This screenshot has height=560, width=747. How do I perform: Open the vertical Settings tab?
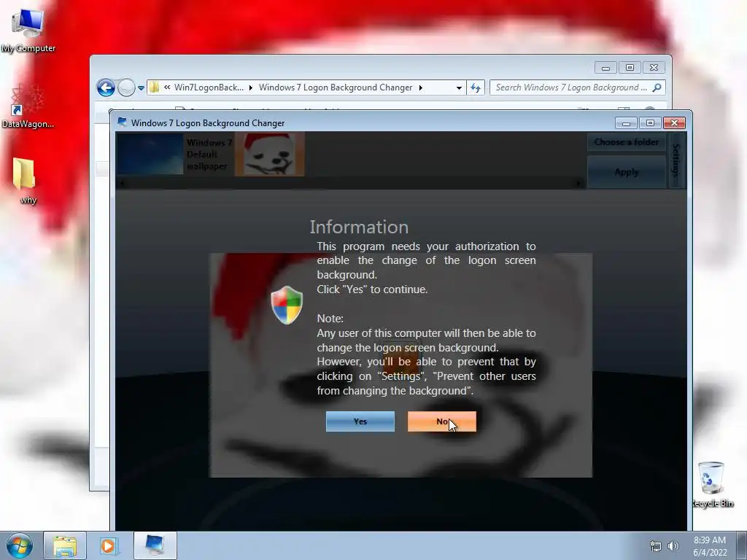[x=676, y=160]
